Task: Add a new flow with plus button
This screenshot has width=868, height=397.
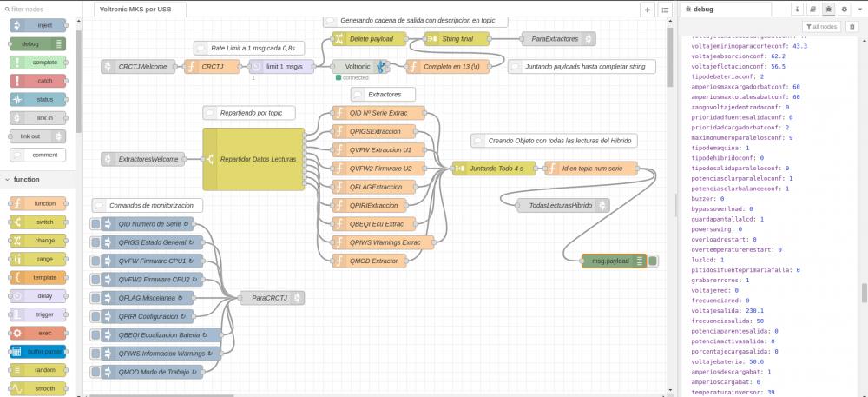Action: 648,10
